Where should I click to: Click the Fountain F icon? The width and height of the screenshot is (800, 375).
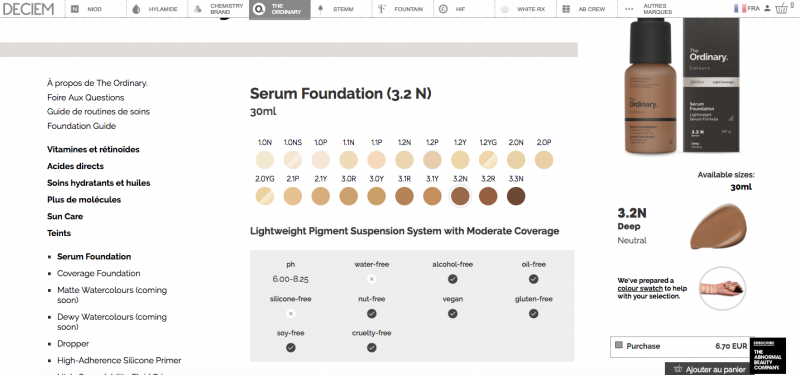[382, 9]
